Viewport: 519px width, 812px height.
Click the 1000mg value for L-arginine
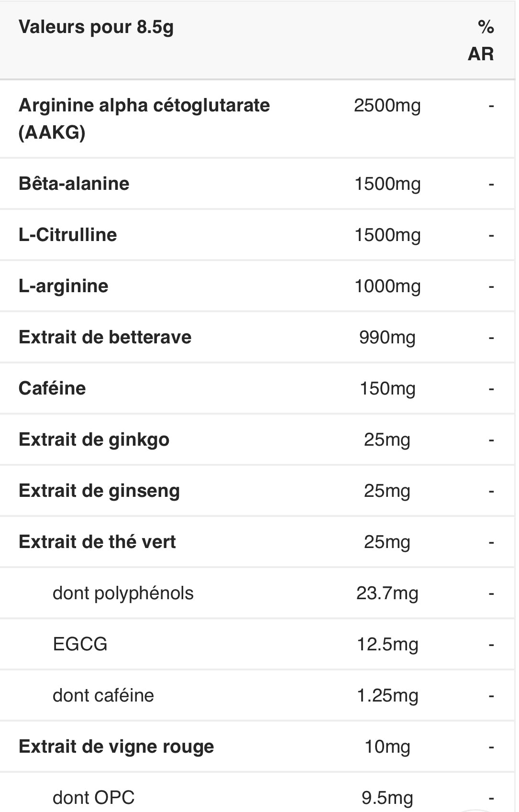[387, 286]
